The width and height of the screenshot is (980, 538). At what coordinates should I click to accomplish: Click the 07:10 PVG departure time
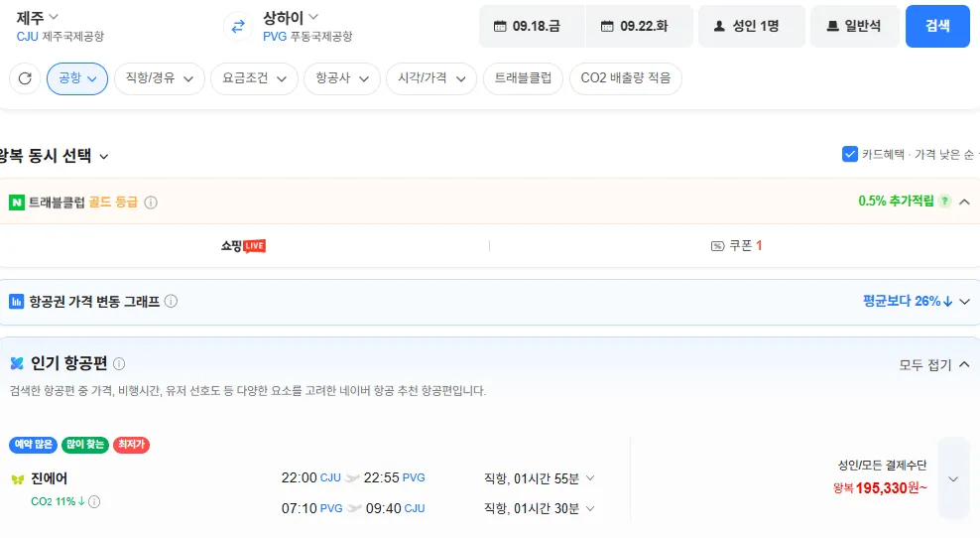[x=311, y=508]
